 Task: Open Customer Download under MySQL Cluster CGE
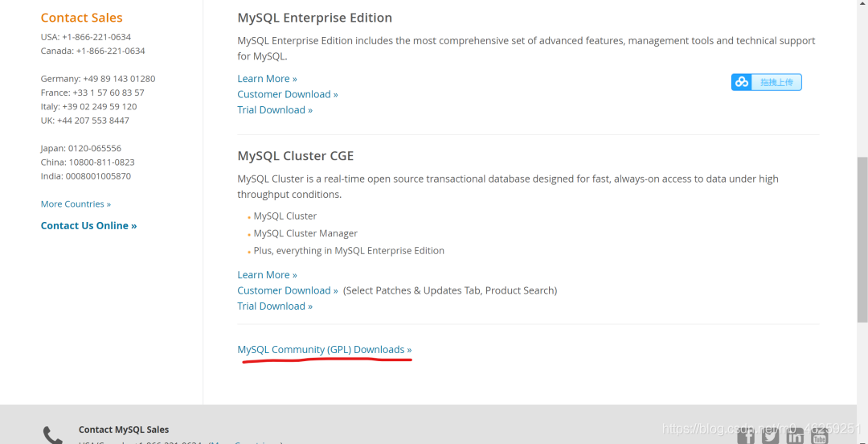tap(288, 290)
